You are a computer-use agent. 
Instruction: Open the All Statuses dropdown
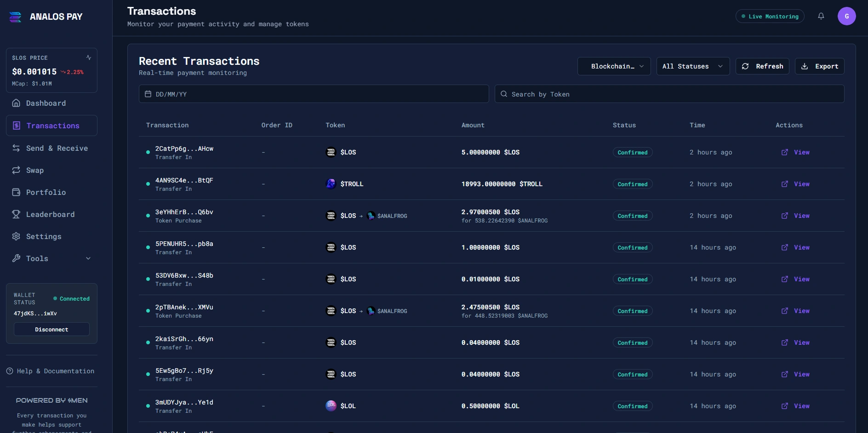[692, 66]
